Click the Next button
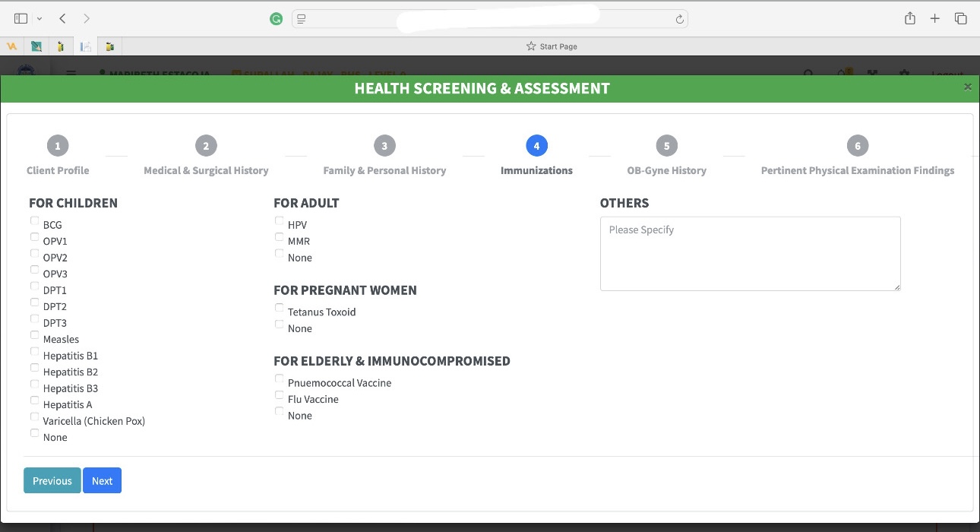 [x=102, y=480]
